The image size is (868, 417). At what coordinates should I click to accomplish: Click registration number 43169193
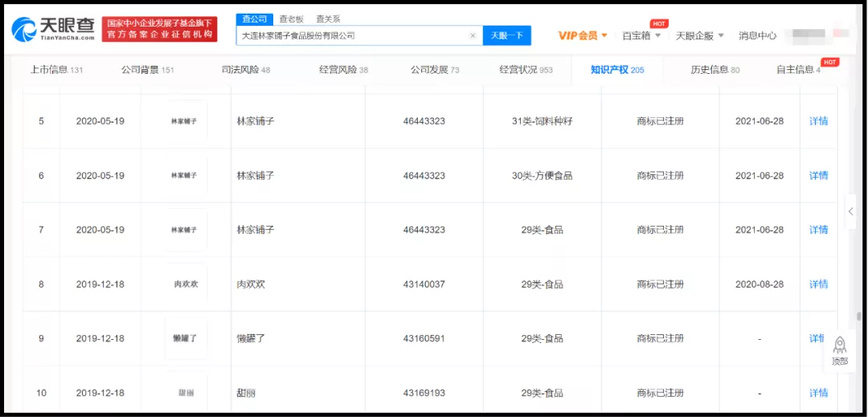[424, 393]
